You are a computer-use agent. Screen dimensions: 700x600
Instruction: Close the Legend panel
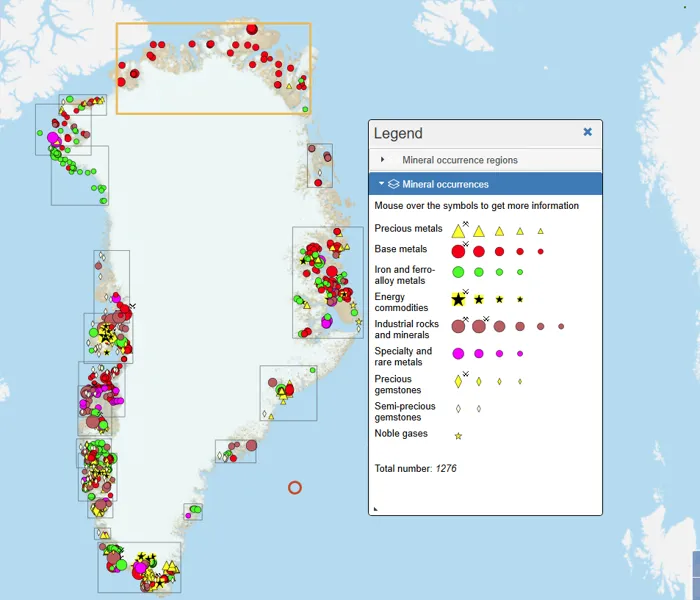(587, 132)
